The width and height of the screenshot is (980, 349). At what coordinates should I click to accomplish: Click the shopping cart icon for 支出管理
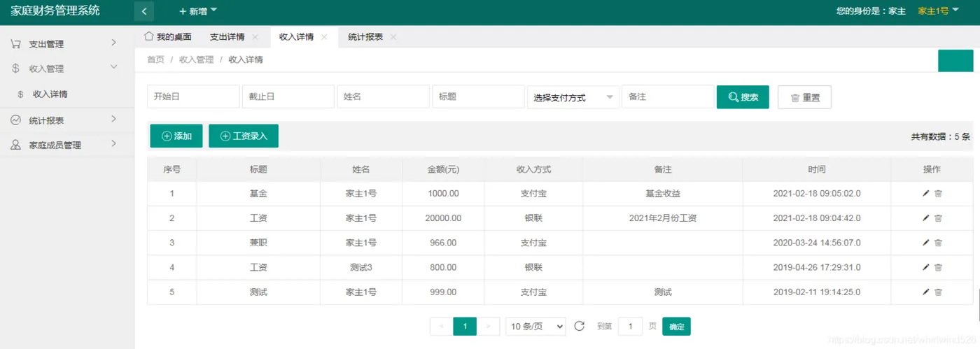[x=15, y=44]
